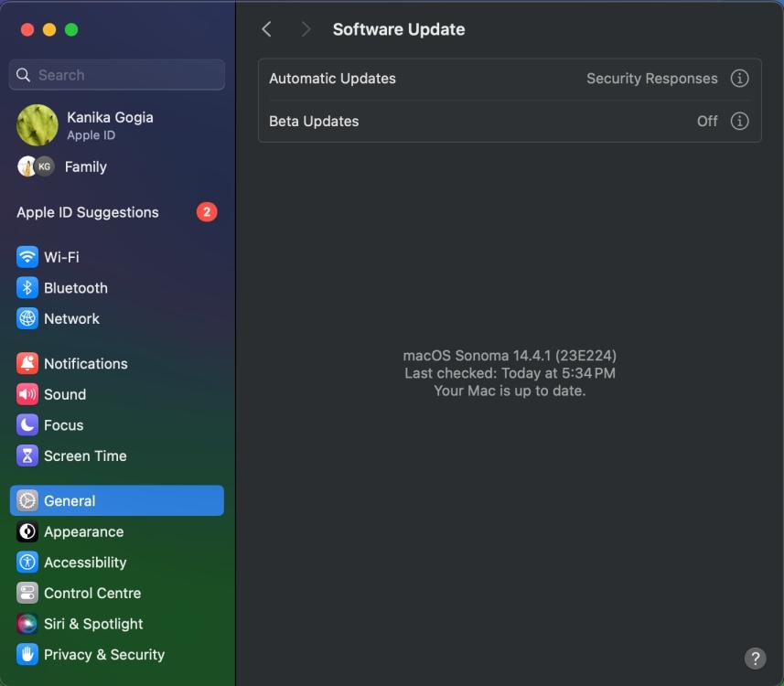784x686 pixels.
Task: Select the Focus moon icon
Action: (27, 425)
